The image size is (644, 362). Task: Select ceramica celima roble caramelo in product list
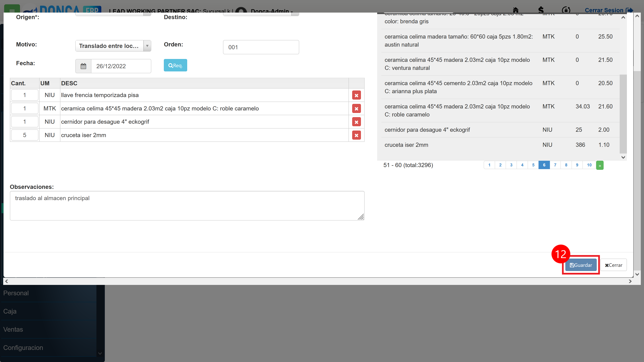click(x=500, y=110)
